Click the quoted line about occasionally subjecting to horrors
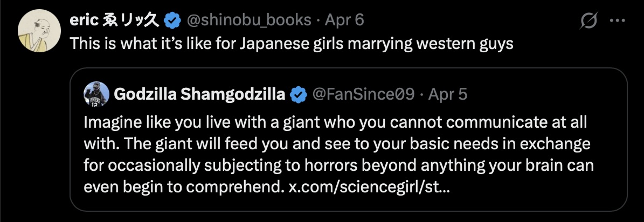 (339, 166)
